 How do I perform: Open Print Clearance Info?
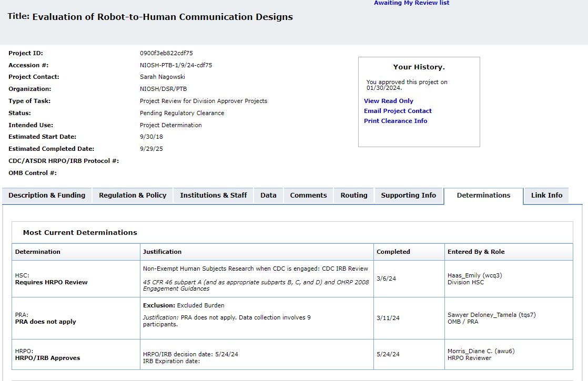coord(396,121)
